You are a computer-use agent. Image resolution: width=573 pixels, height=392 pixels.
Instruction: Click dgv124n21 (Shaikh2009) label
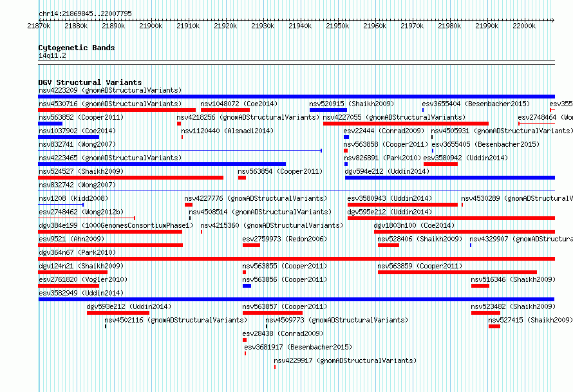point(81,266)
